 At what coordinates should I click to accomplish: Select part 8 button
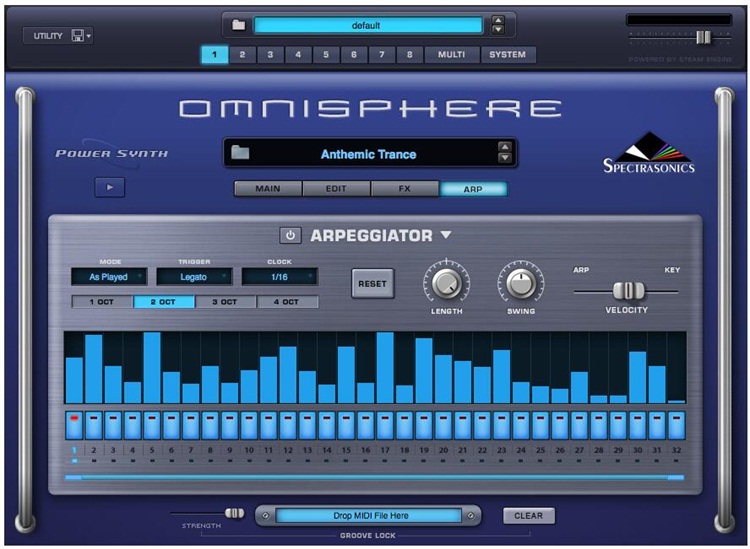click(409, 55)
